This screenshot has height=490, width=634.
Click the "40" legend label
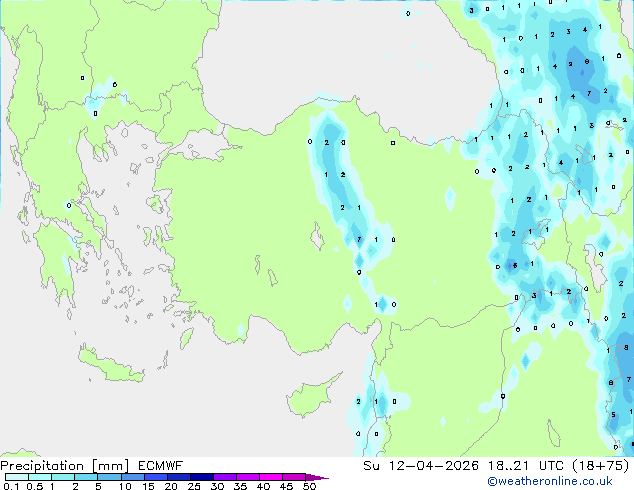(263, 486)
